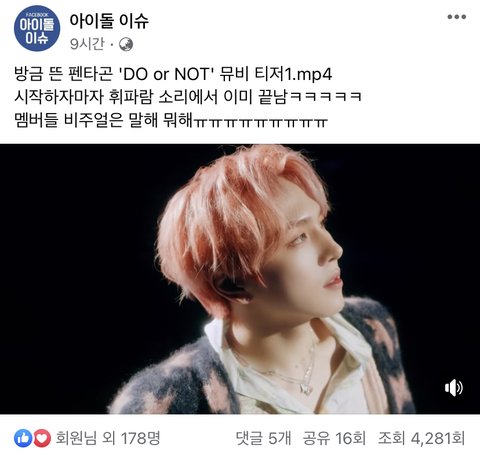Click the red heart Love reaction icon
The height and width of the screenshot is (455, 480).
tap(42, 438)
